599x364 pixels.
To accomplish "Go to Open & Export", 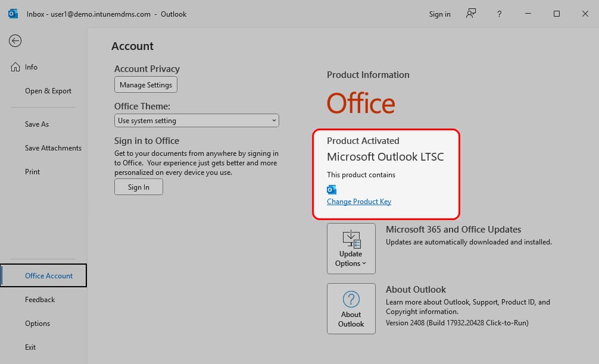I will 48,91.
